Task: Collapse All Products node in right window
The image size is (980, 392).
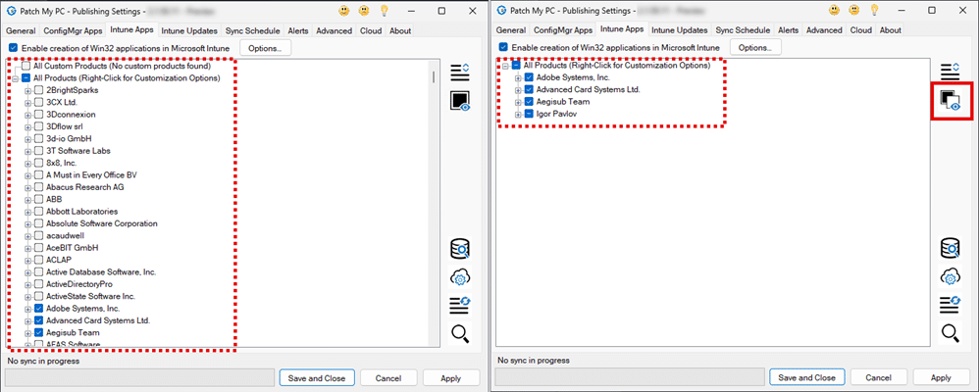Action: point(505,66)
